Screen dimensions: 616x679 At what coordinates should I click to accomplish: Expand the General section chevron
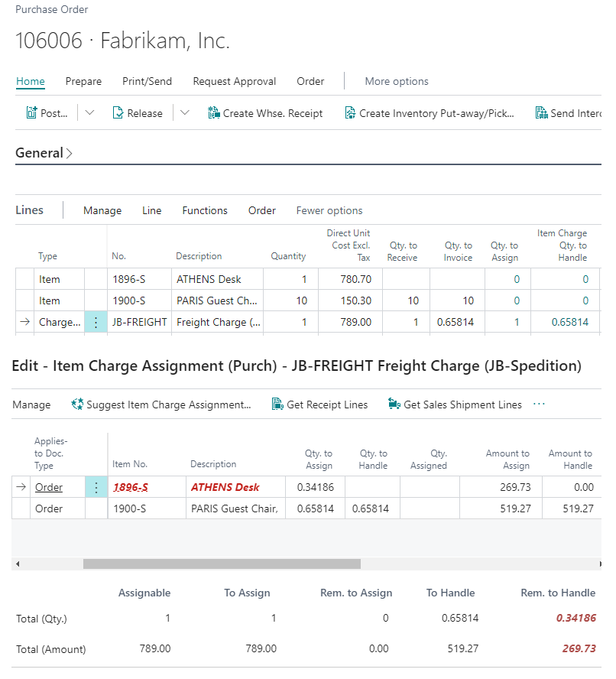pos(69,153)
